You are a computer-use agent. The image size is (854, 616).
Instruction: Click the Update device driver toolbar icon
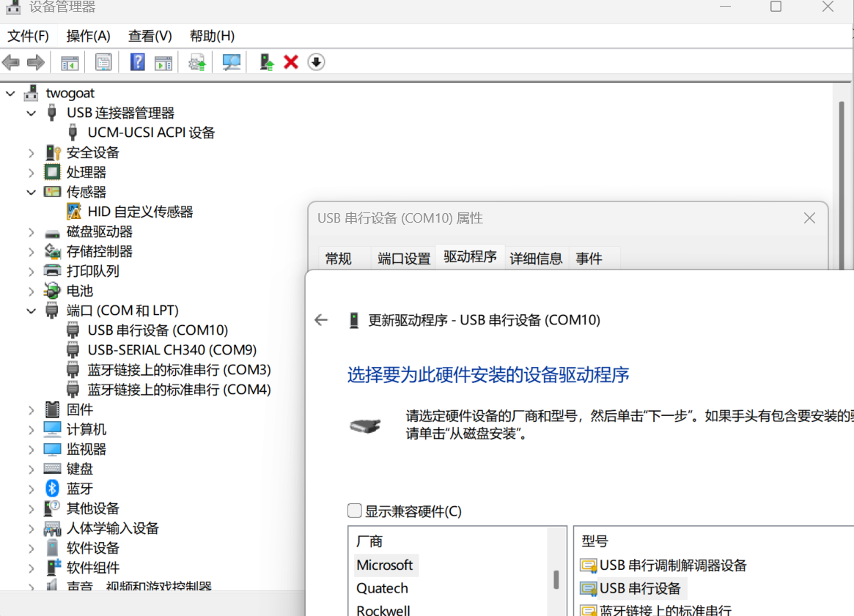coord(197,62)
